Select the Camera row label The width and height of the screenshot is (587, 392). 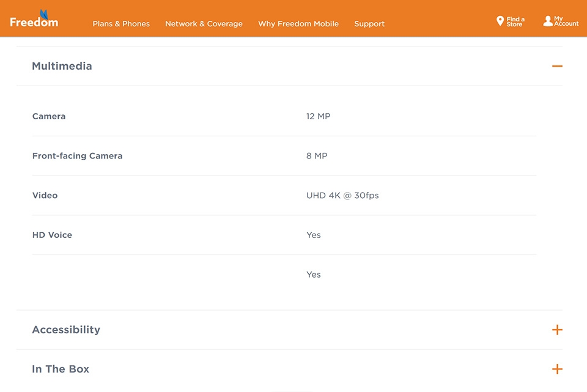(x=49, y=116)
